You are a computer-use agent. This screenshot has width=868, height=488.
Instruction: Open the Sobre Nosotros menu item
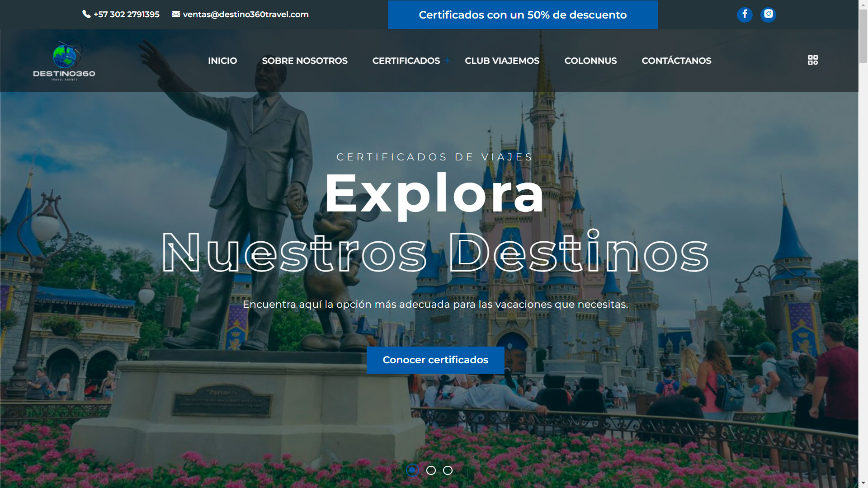click(305, 61)
